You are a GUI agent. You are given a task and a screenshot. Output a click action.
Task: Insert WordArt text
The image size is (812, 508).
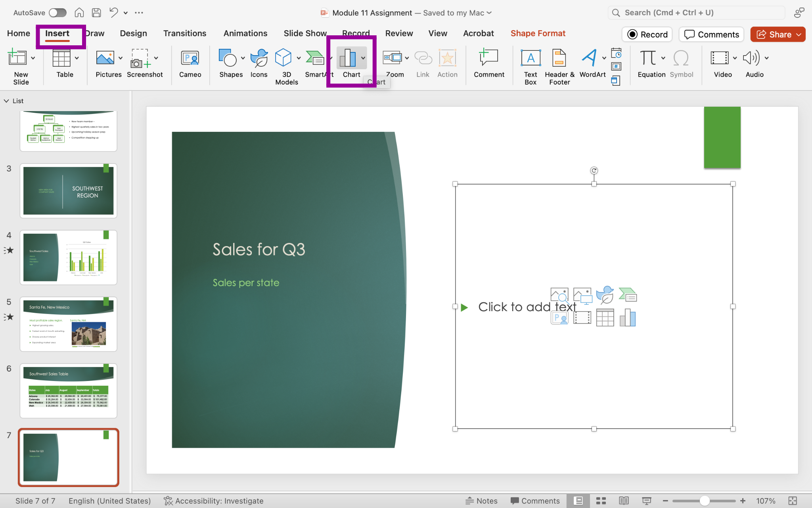point(589,58)
